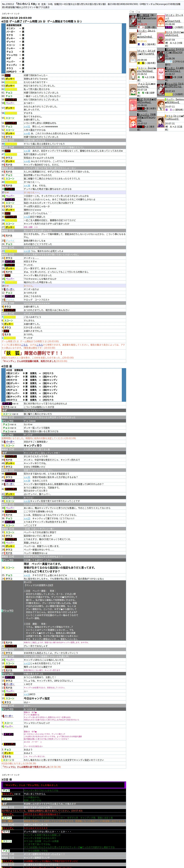Select message 今日はキャンディ指定
The height and width of the screenshot is (868, 184).
click(37, 698)
